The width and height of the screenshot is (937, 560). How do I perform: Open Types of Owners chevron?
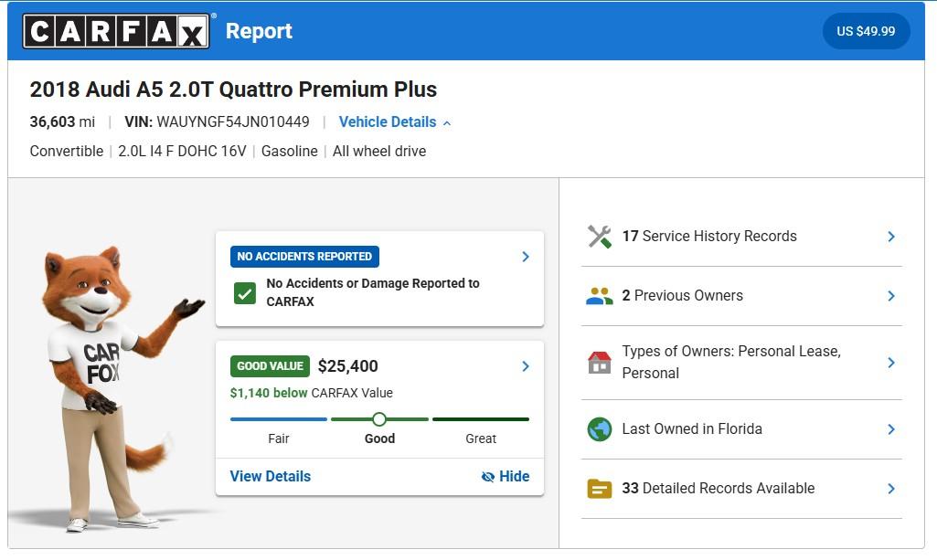(891, 363)
